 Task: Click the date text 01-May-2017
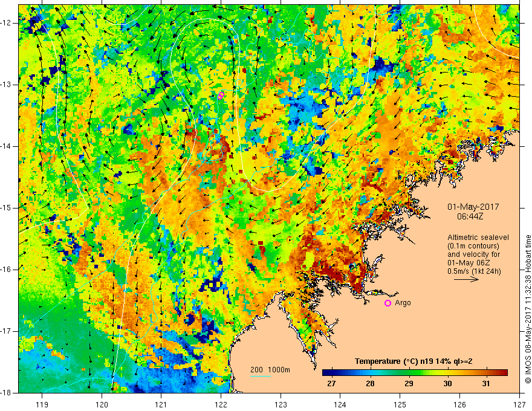(x=473, y=207)
